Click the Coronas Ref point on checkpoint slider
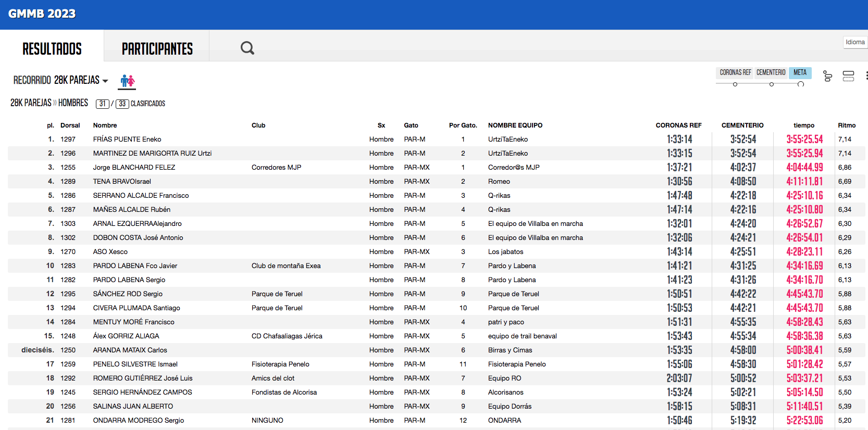The width and height of the screenshot is (868, 430). [x=735, y=84]
